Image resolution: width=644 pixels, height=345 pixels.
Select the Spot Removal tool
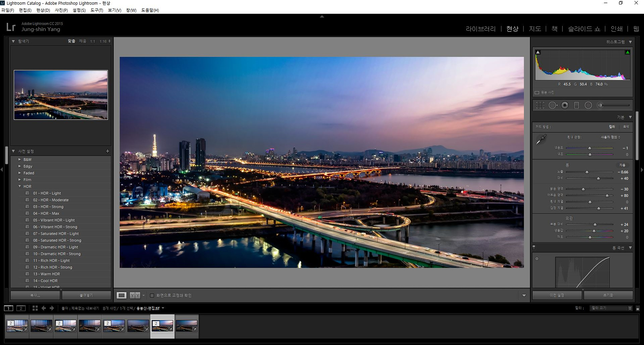(x=553, y=105)
